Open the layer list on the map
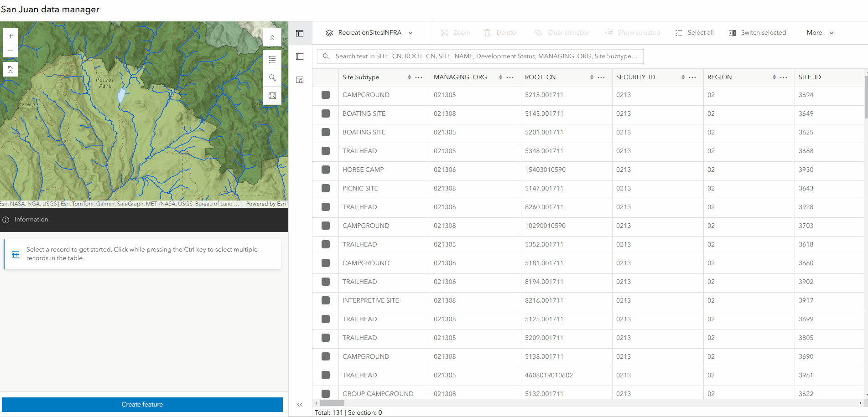 pos(272,59)
